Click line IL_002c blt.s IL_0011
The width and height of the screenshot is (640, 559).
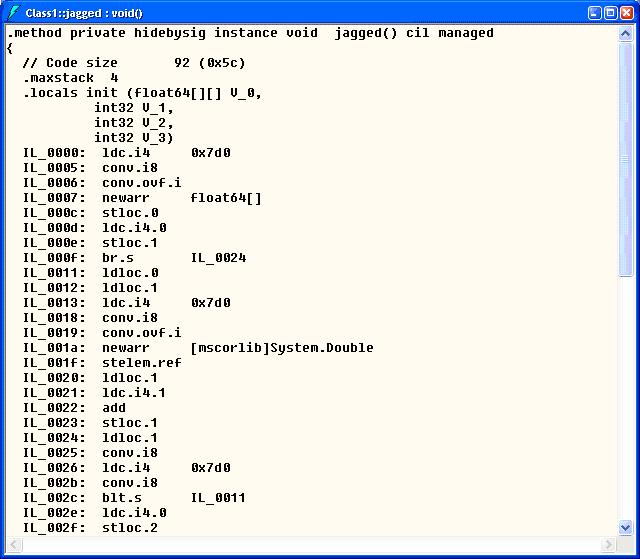click(134, 498)
